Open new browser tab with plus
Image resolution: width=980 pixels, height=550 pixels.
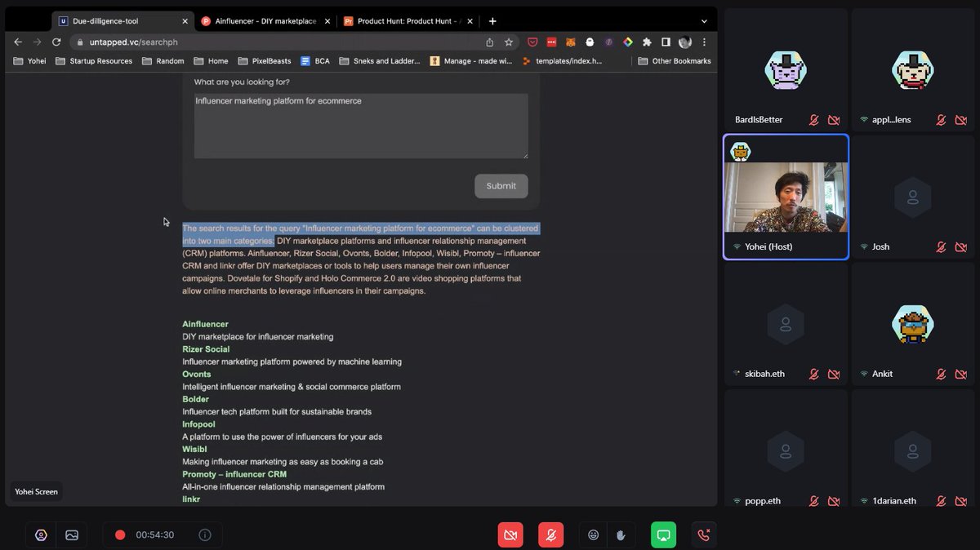point(492,21)
